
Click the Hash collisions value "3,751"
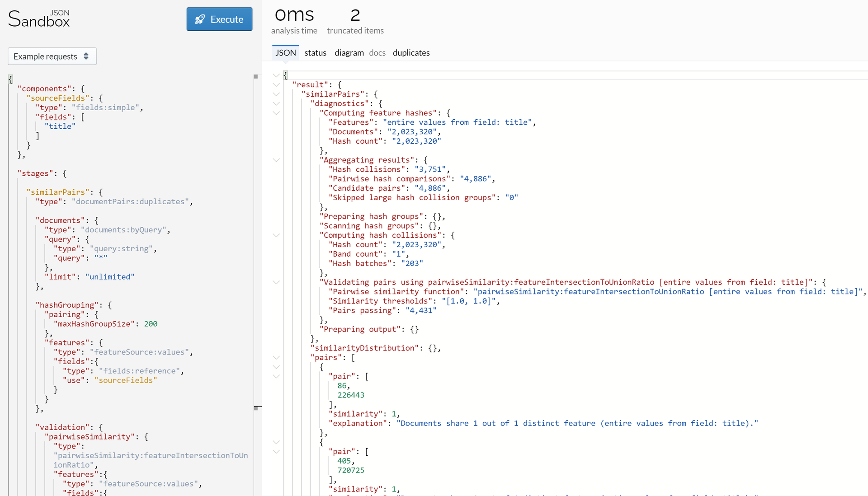coord(430,169)
